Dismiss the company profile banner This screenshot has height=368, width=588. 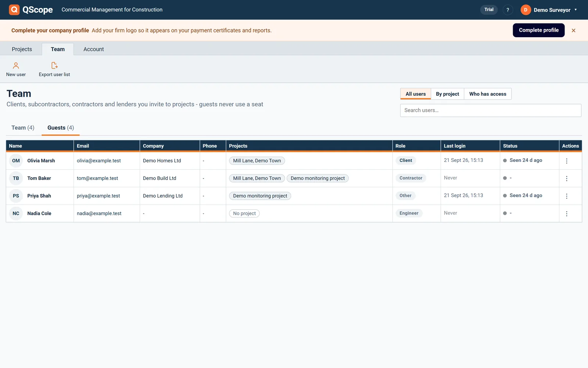573,31
